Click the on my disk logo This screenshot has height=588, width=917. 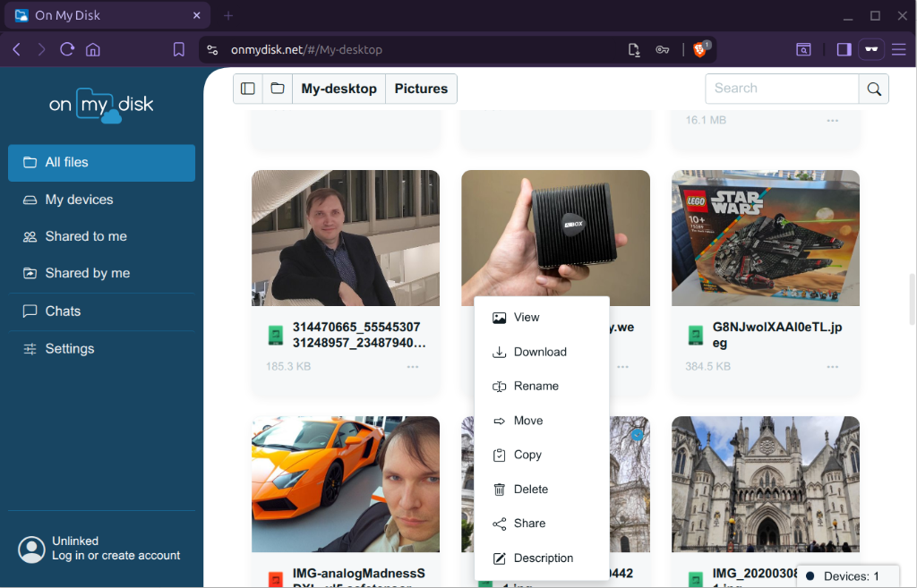101,106
